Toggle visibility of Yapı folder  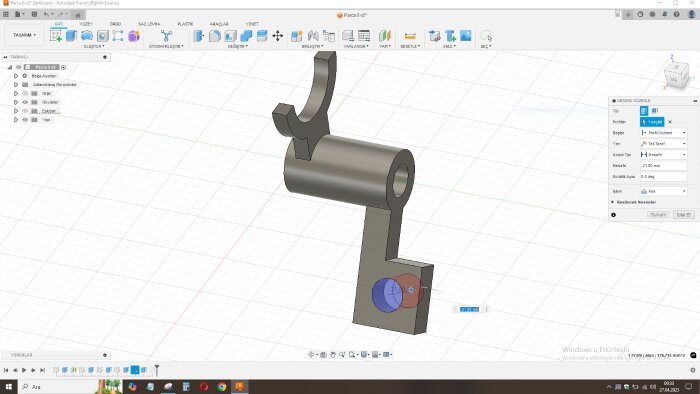coord(25,120)
